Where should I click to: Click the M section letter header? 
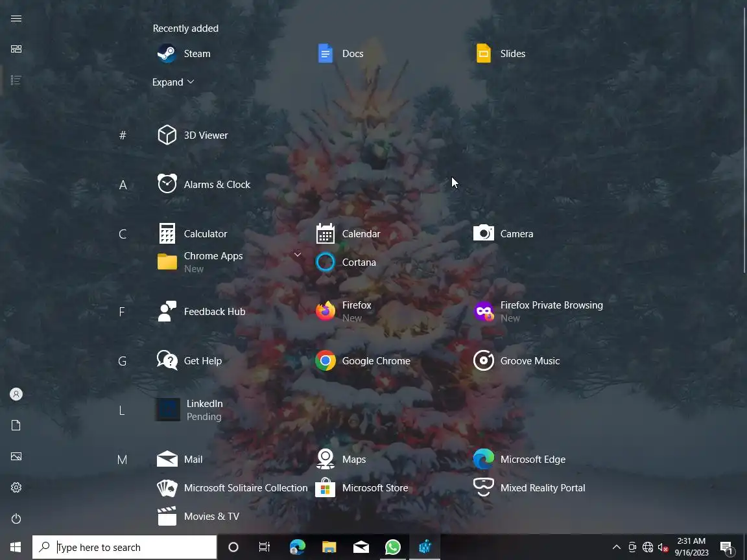tap(122, 460)
